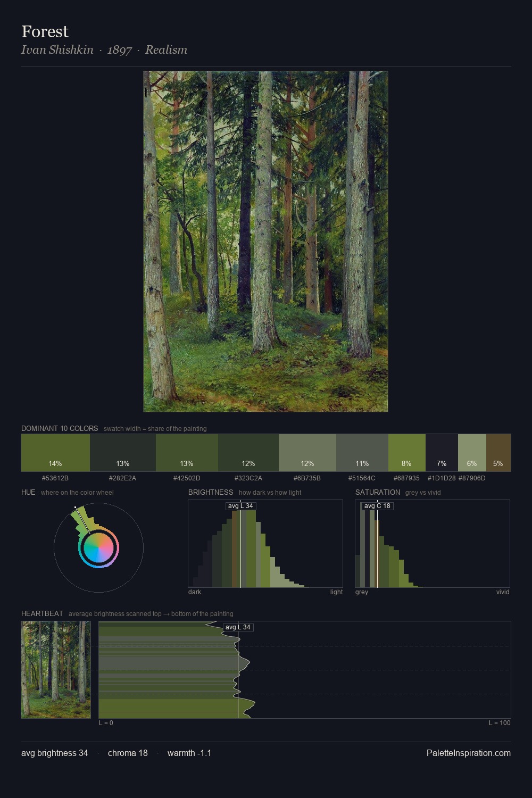This screenshot has width=532, height=798.
Task: Click hex code #687935
Action: 407,478
